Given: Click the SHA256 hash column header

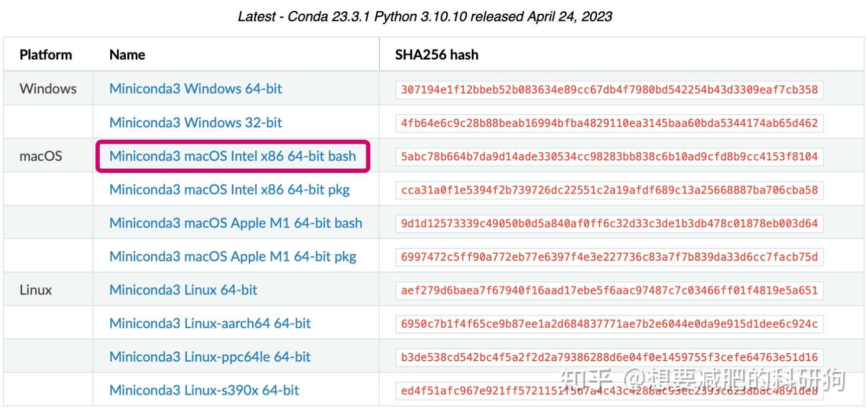Looking at the screenshot, I should coord(436,55).
